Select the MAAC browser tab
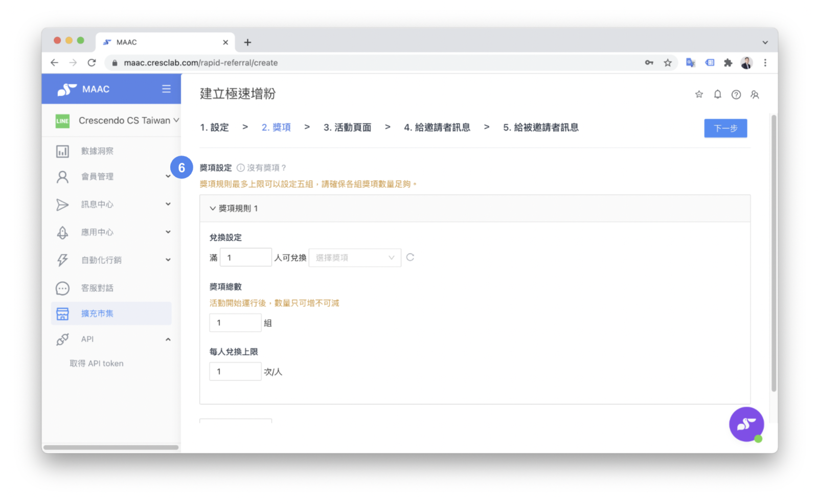This screenshot has height=504, width=818. 165,42
